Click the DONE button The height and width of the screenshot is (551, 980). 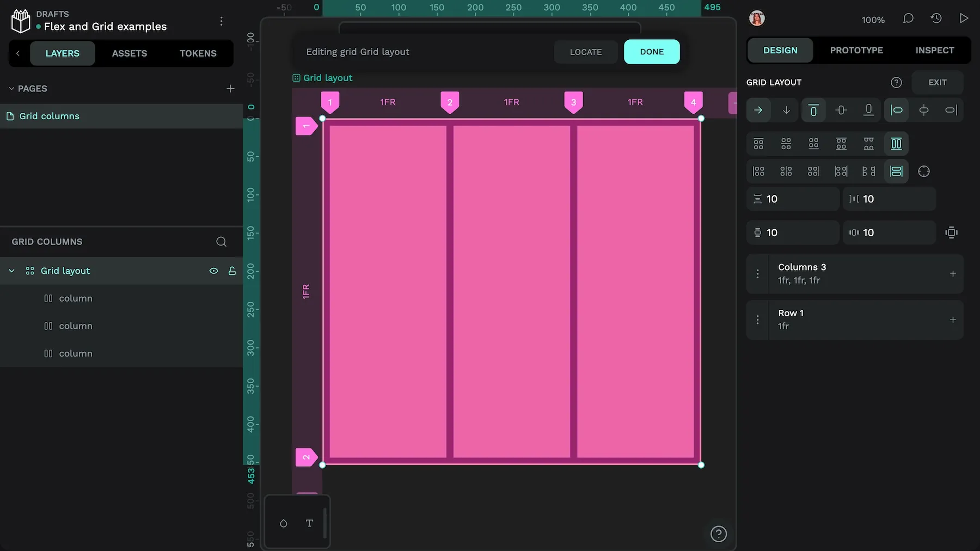652,52
